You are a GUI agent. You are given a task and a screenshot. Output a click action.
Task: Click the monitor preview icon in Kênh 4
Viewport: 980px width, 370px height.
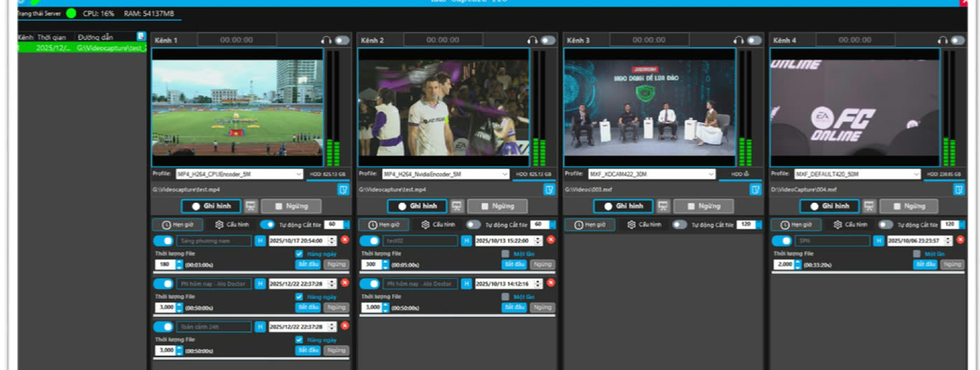tap(869, 206)
